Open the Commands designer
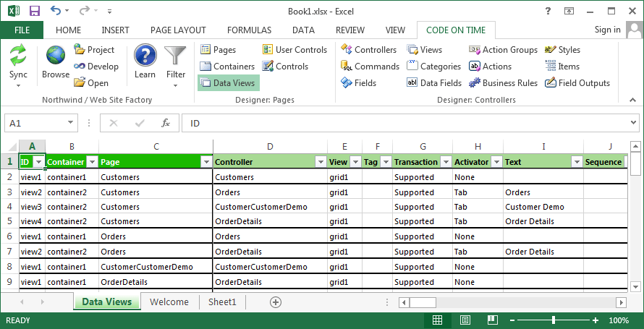This screenshot has width=644, height=329. (x=370, y=67)
